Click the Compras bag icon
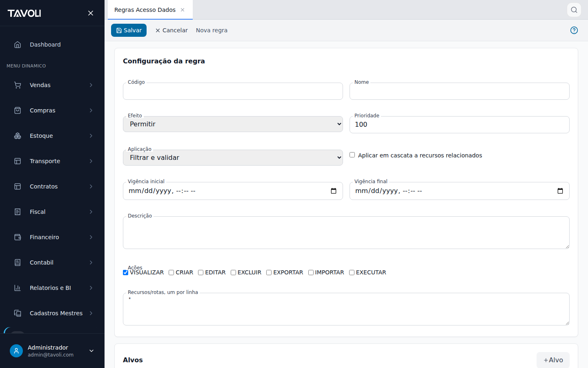The width and height of the screenshot is (588, 368). [18, 110]
